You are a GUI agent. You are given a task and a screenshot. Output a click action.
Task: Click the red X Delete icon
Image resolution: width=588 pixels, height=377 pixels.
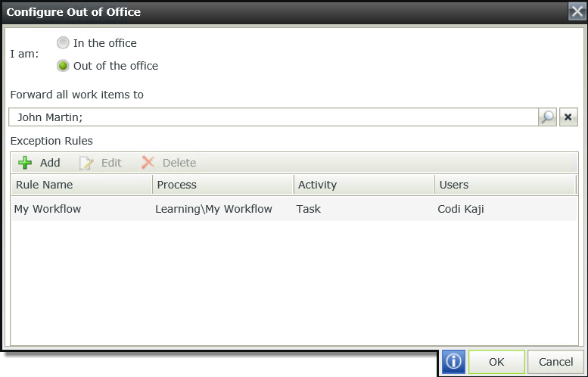coord(148,163)
